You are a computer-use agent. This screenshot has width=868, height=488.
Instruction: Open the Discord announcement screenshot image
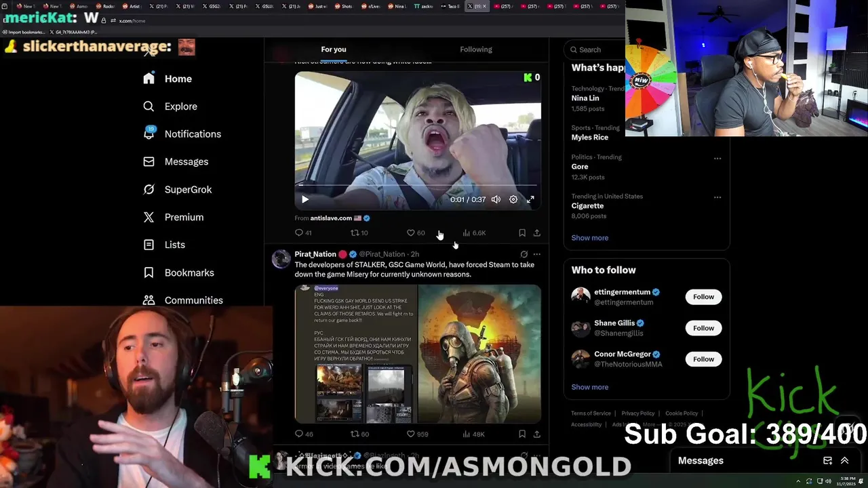coord(356,354)
